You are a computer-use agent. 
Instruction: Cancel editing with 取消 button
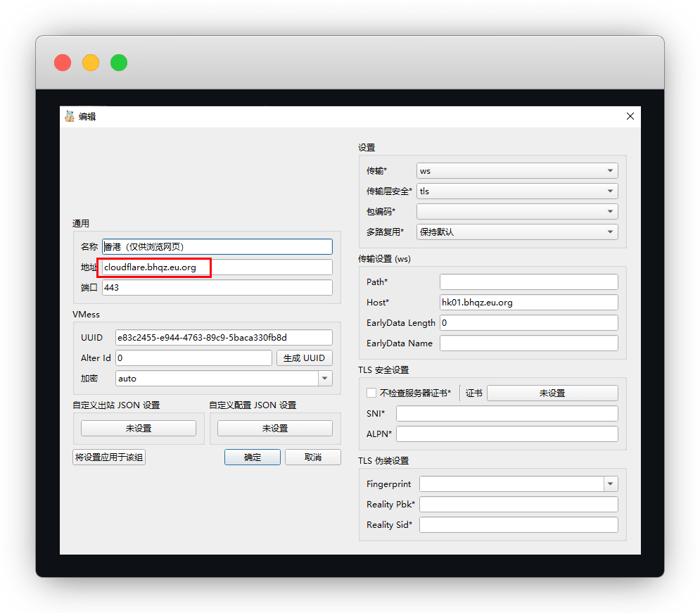point(313,457)
